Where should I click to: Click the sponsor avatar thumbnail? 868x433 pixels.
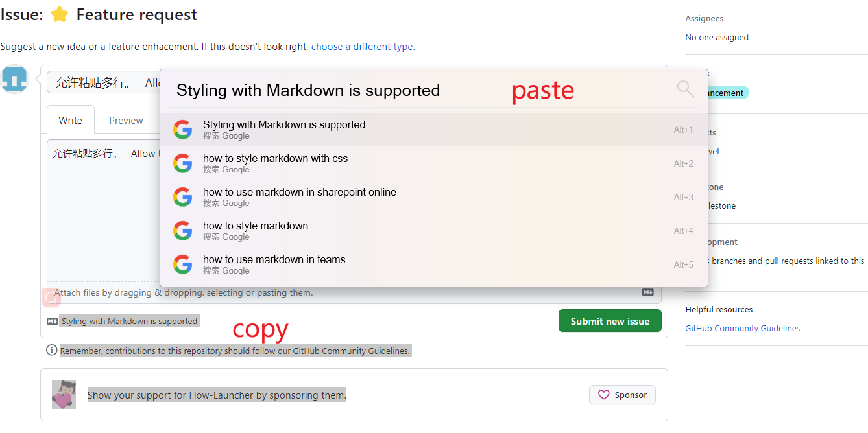point(63,394)
